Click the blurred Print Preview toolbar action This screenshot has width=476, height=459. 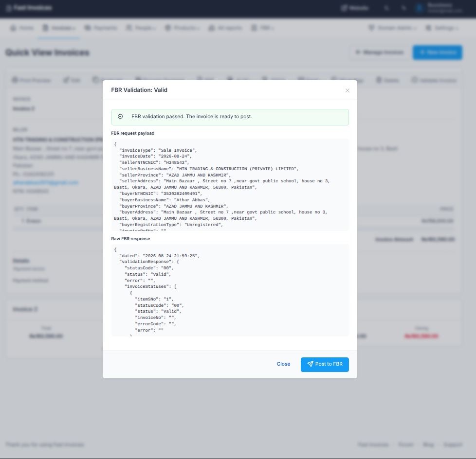pyautogui.click(x=32, y=80)
